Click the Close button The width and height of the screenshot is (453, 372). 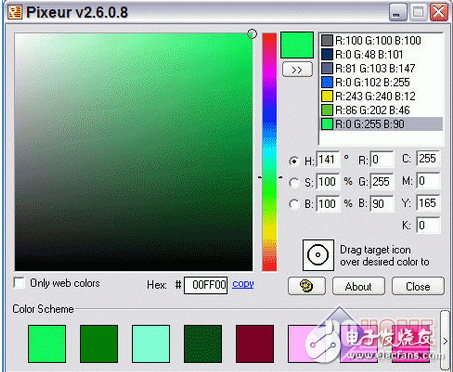(x=418, y=286)
